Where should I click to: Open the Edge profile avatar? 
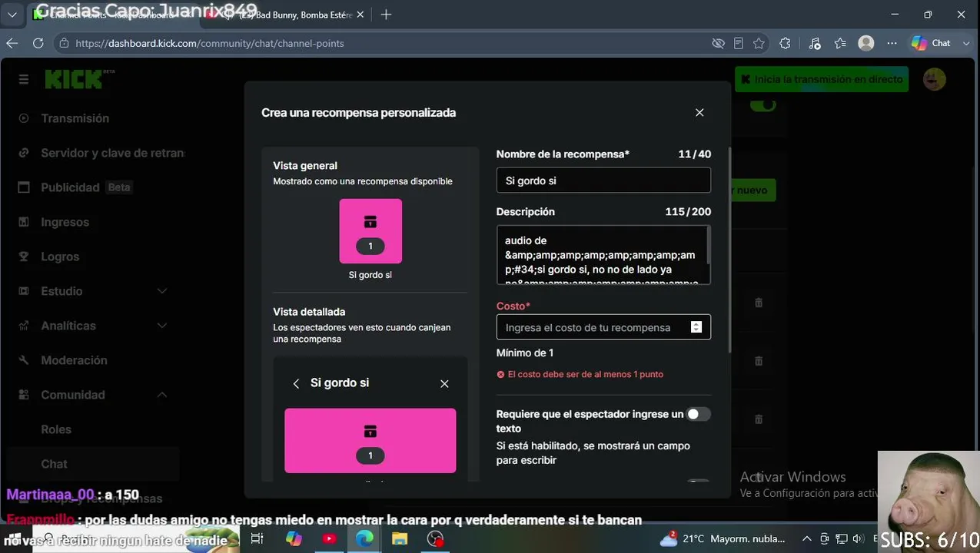coord(866,43)
